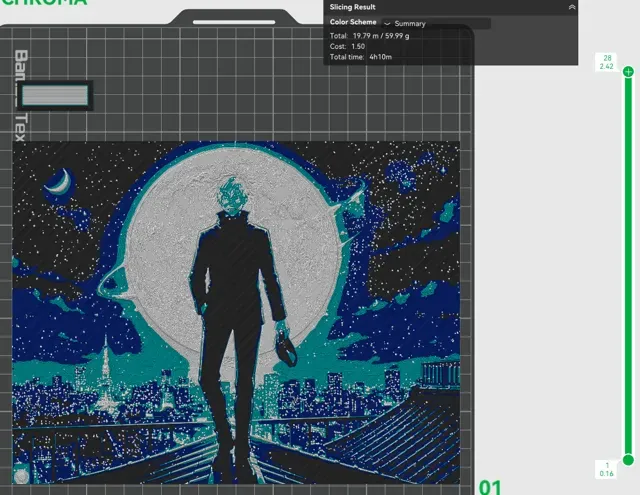
Task: Open the Color Scheme Summary dropdown
Action: point(436,23)
